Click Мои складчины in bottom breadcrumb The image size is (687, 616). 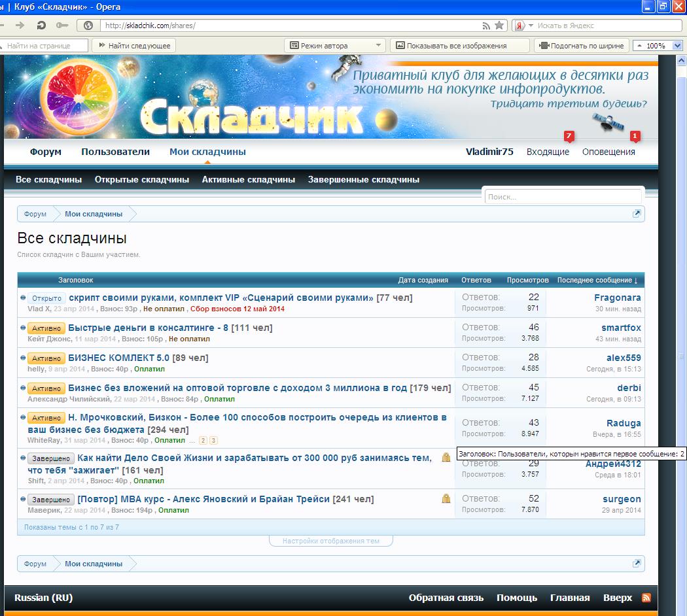(94, 564)
